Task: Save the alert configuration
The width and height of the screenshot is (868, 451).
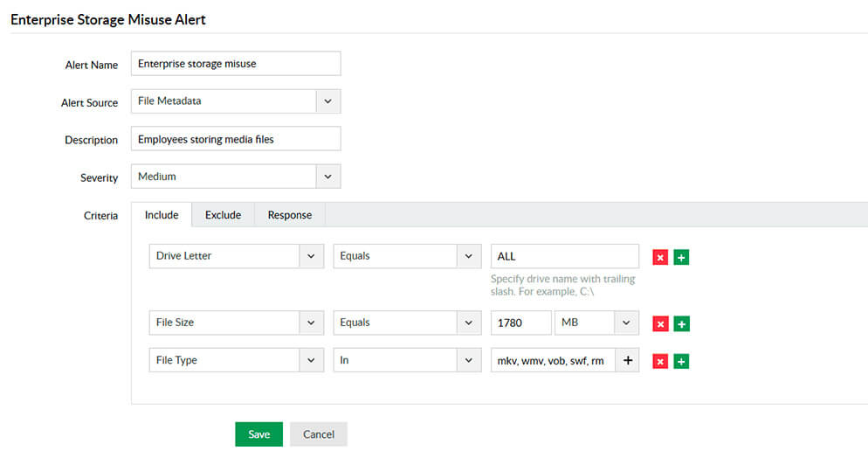Action: pos(258,434)
